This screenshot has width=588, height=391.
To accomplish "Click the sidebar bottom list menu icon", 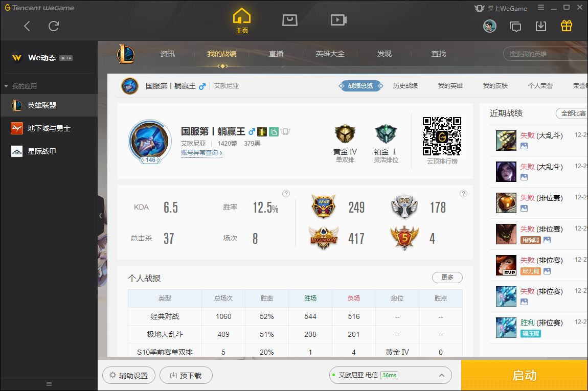I will click(x=49, y=384).
